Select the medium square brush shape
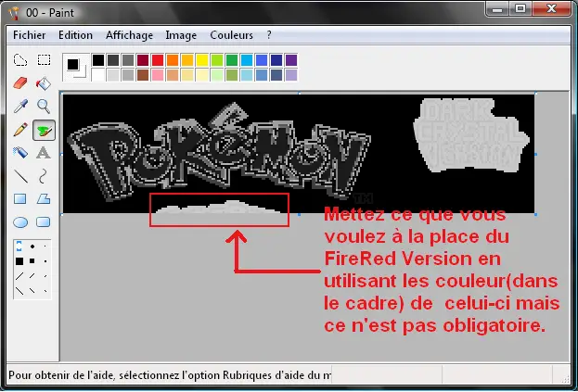Viewport: 578px width, 392px height. click(x=32, y=261)
